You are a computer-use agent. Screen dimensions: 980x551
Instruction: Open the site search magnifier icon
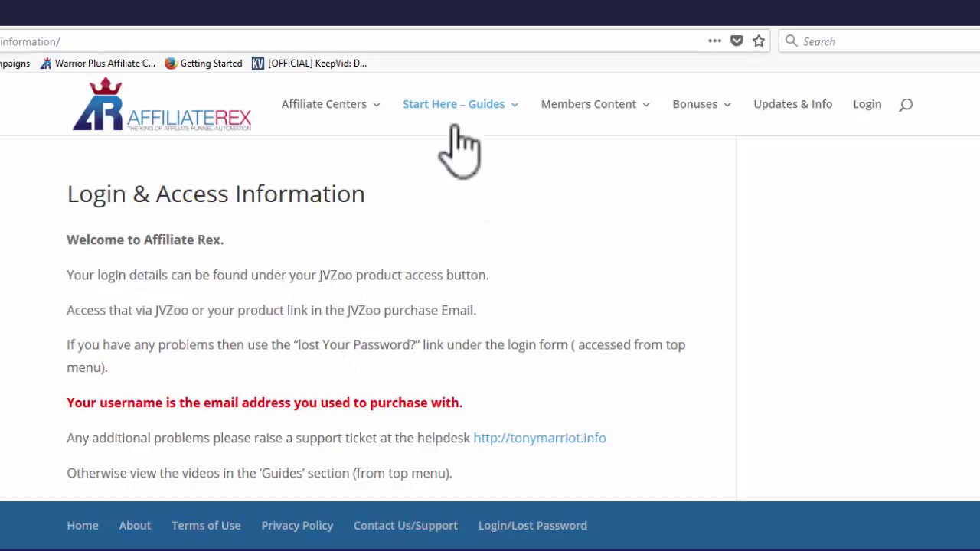point(906,105)
